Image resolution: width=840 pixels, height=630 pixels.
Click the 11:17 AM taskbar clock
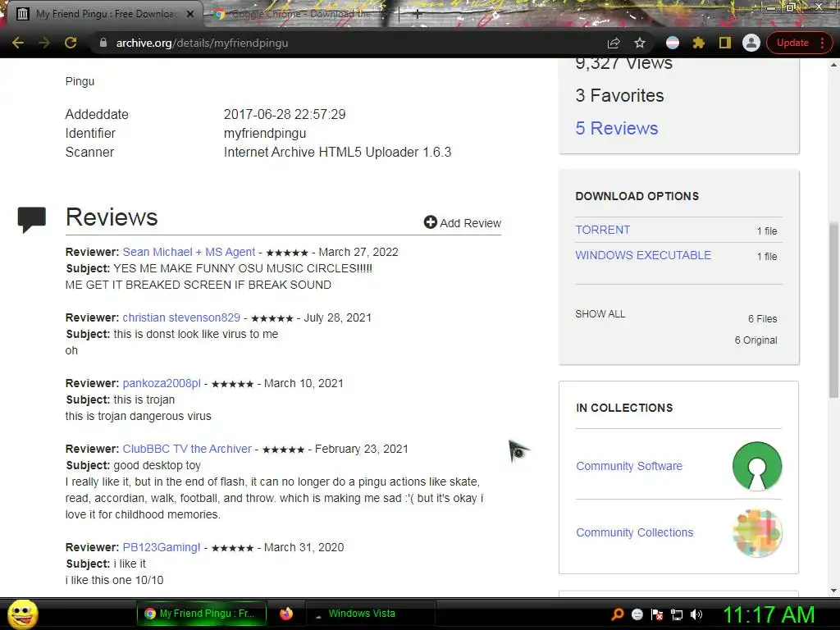tap(769, 614)
